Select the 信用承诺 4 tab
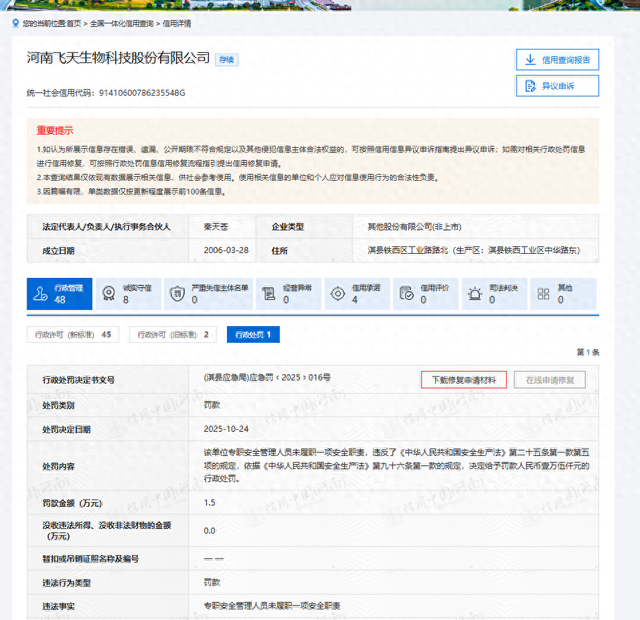The image size is (640, 620). coord(357,294)
